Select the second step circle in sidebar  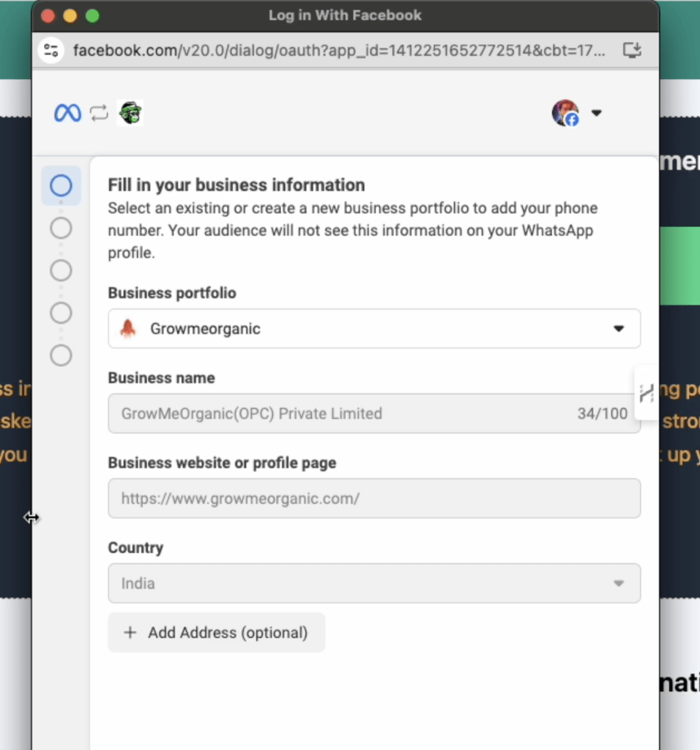[61, 229]
